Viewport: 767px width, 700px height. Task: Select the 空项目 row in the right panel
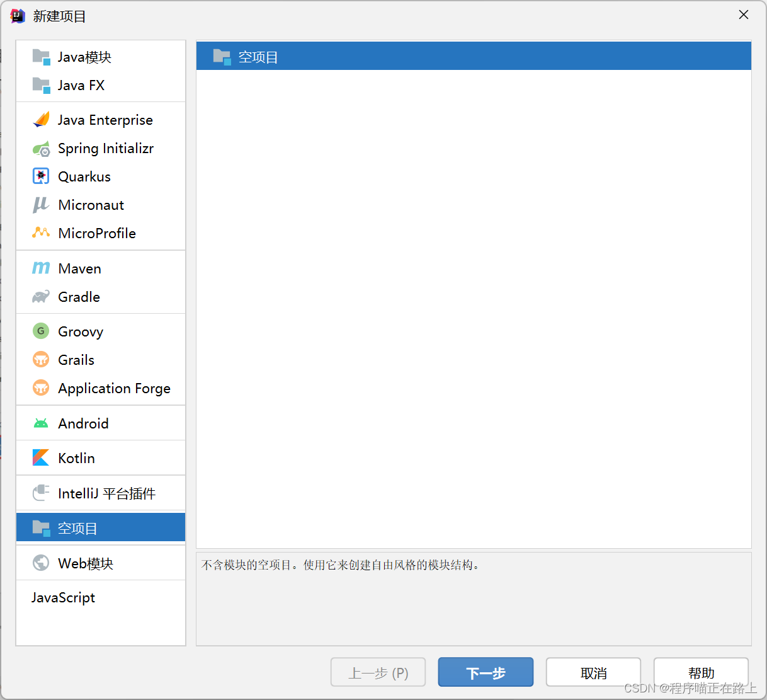tap(474, 57)
